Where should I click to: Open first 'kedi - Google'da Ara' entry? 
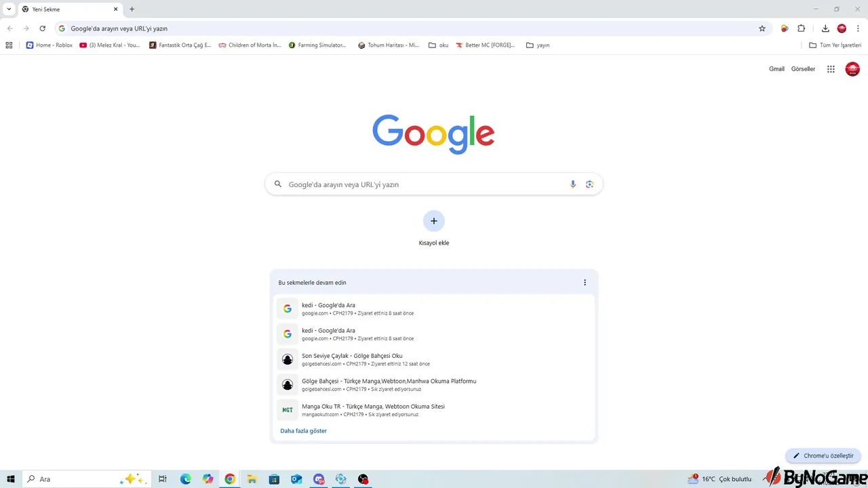434,309
